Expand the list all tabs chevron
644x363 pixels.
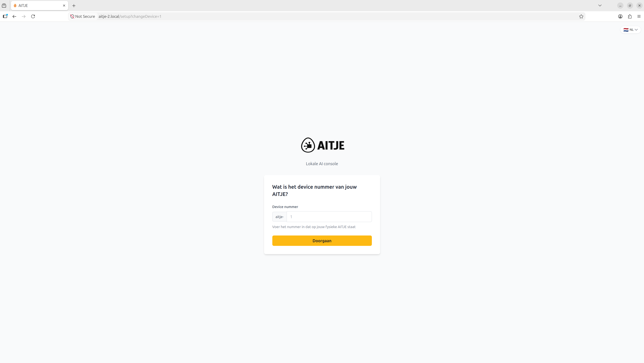pos(600,6)
